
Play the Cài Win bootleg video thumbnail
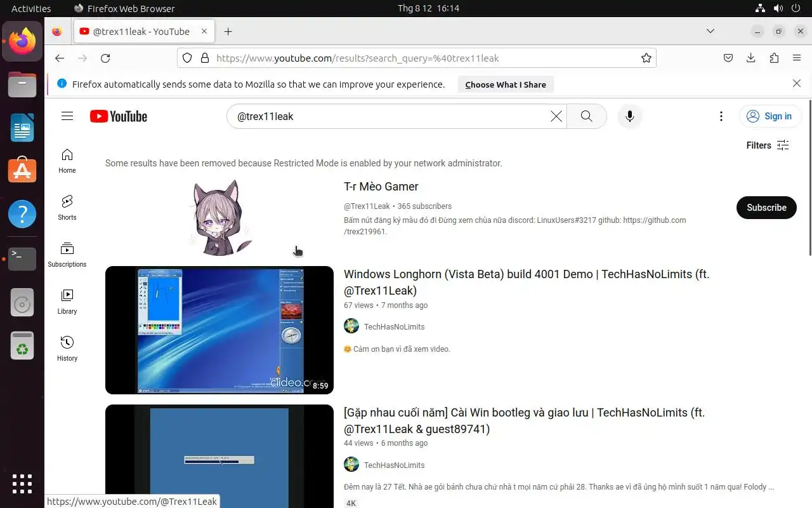(219, 456)
